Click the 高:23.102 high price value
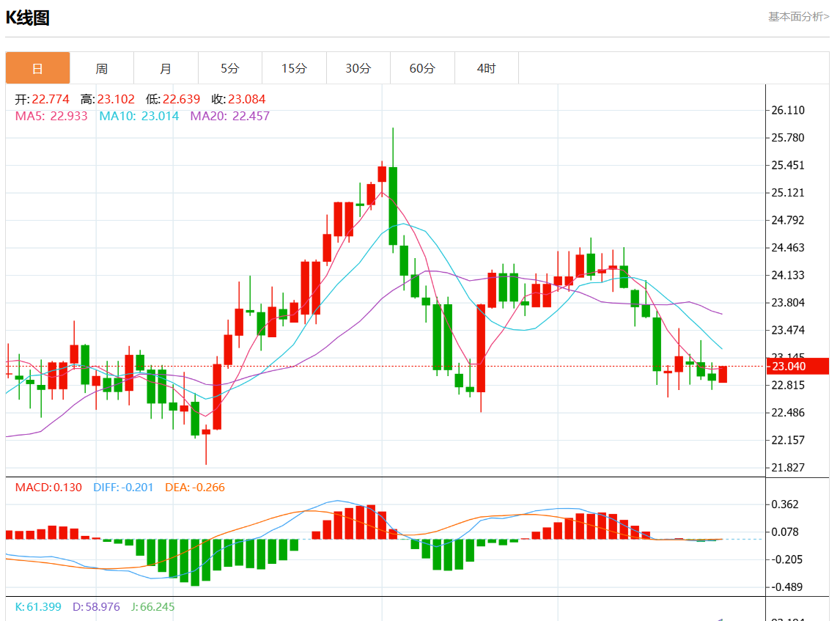840x621 pixels. coord(107,99)
